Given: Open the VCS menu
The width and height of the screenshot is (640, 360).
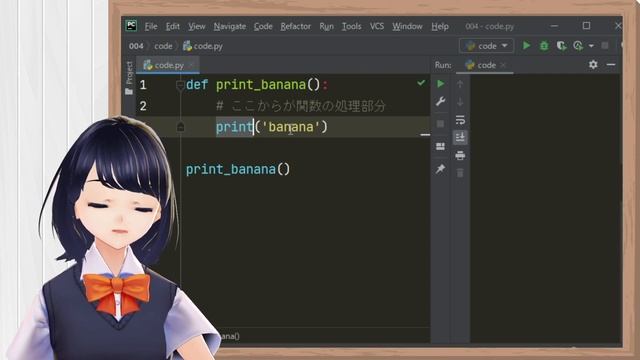Looking at the screenshot, I should point(377,27).
